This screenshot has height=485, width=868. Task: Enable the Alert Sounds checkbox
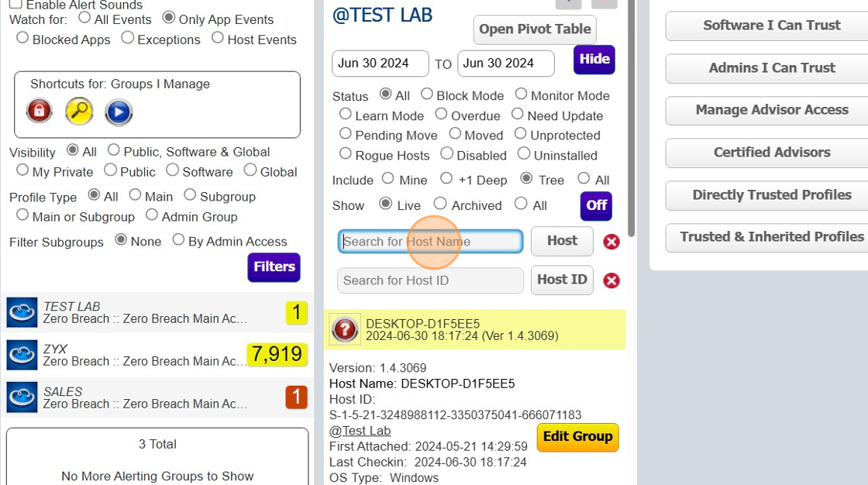coord(15,4)
